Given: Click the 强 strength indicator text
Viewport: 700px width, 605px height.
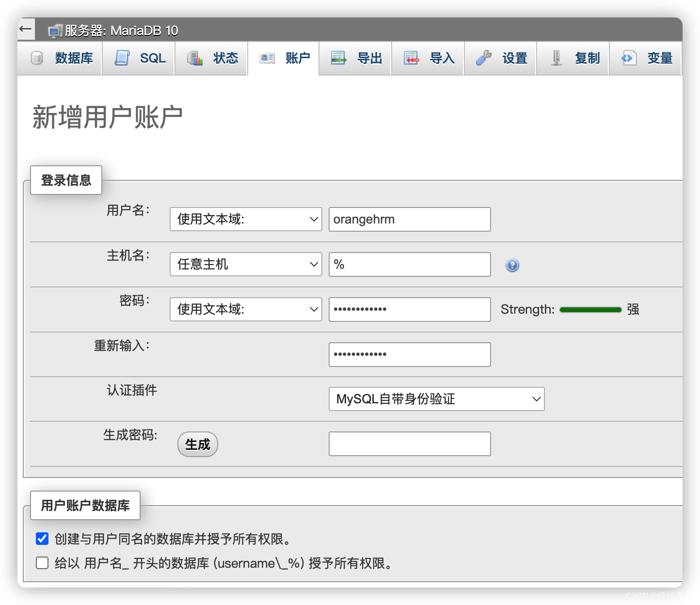Looking at the screenshot, I should pyautogui.click(x=633, y=309).
